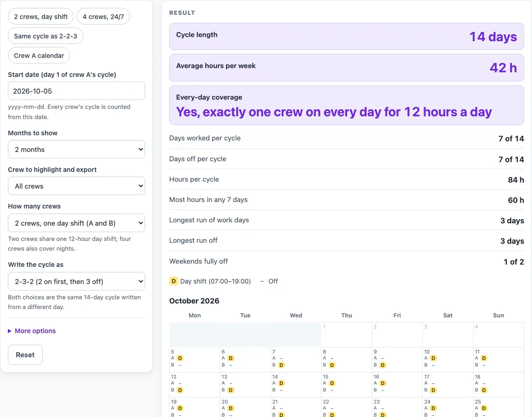Select the "Crew A calendar" preset
The image size is (532, 417).
tap(39, 55)
